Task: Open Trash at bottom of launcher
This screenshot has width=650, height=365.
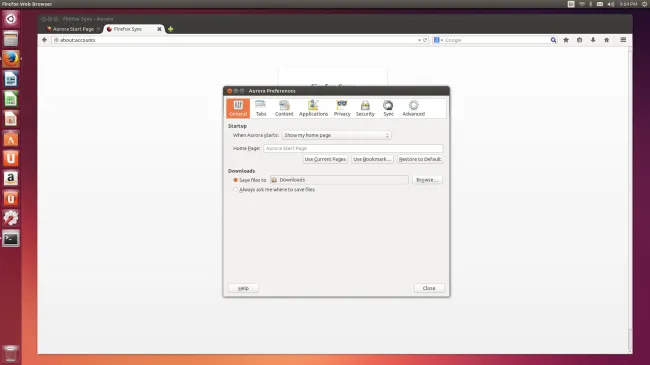Action: 11,354
